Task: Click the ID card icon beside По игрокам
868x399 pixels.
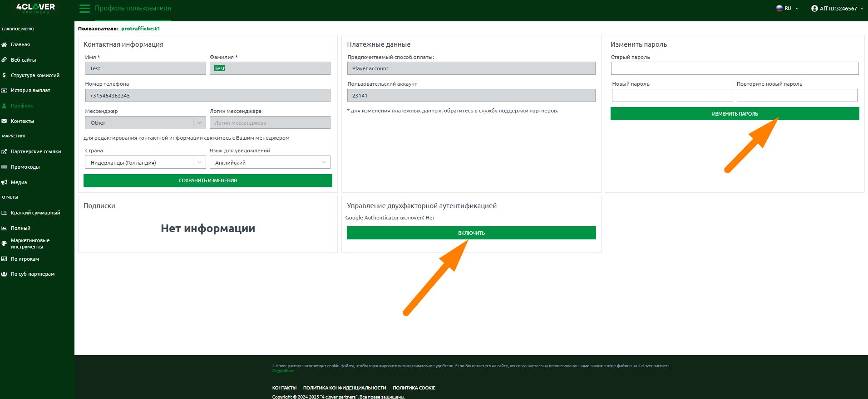Action: (4, 259)
